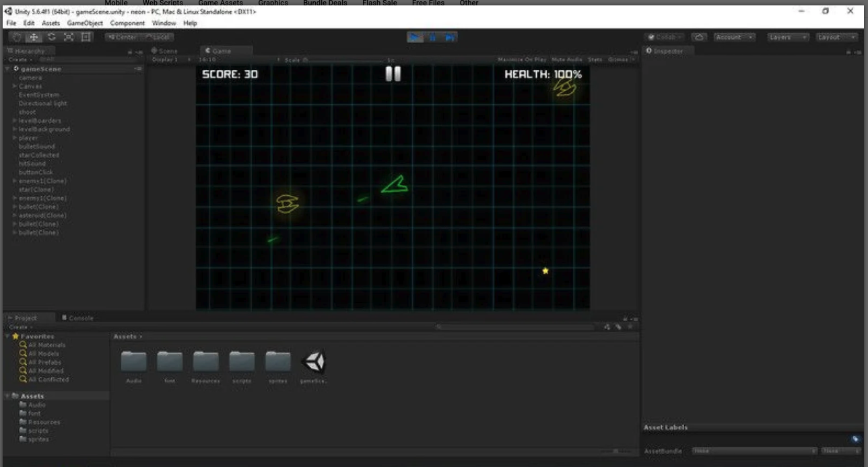This screenshot has height=467, width=868.
Task: Toggle Mute Audio in Game view
Action: [567, 59]
